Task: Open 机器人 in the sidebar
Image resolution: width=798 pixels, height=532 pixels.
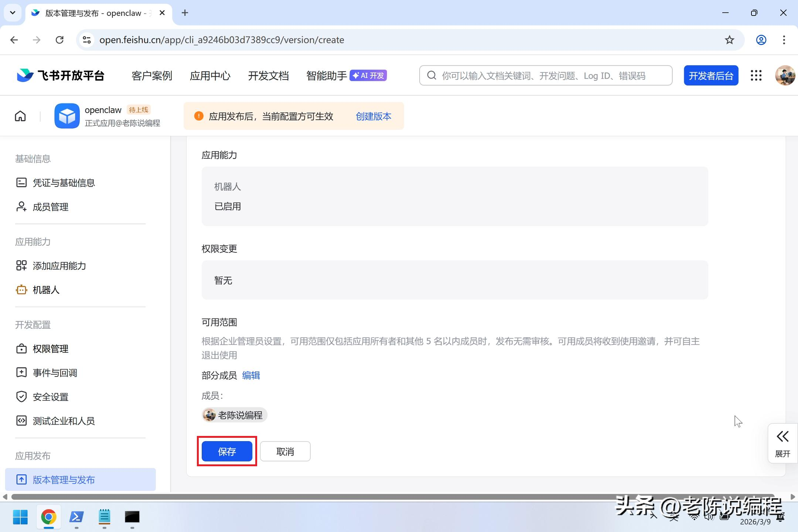Action: [x=46, y=290]
